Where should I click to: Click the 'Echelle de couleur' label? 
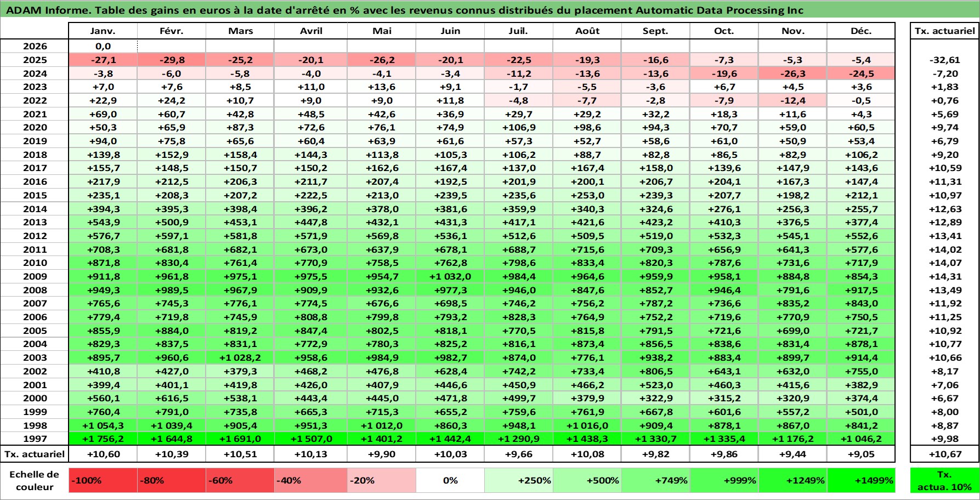35,480
